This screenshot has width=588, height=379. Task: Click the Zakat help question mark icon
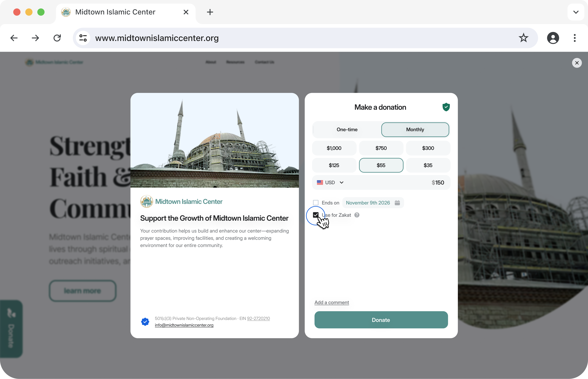coord(357,215)
